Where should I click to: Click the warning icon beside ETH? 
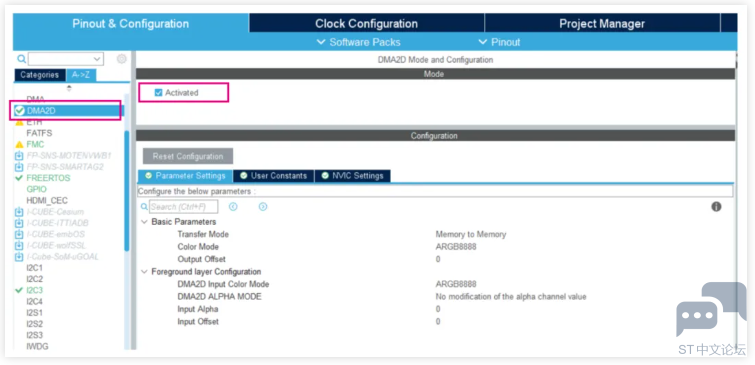(x=20, y=122)
